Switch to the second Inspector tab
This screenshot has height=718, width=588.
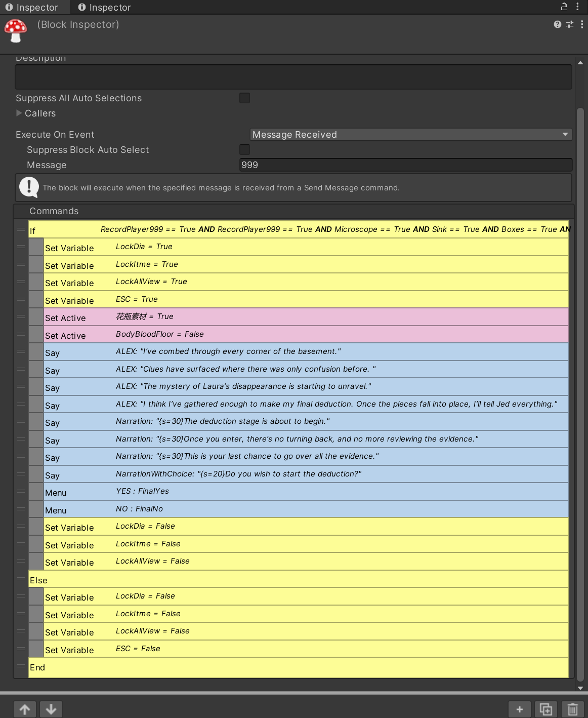click(x=105, y=7)
